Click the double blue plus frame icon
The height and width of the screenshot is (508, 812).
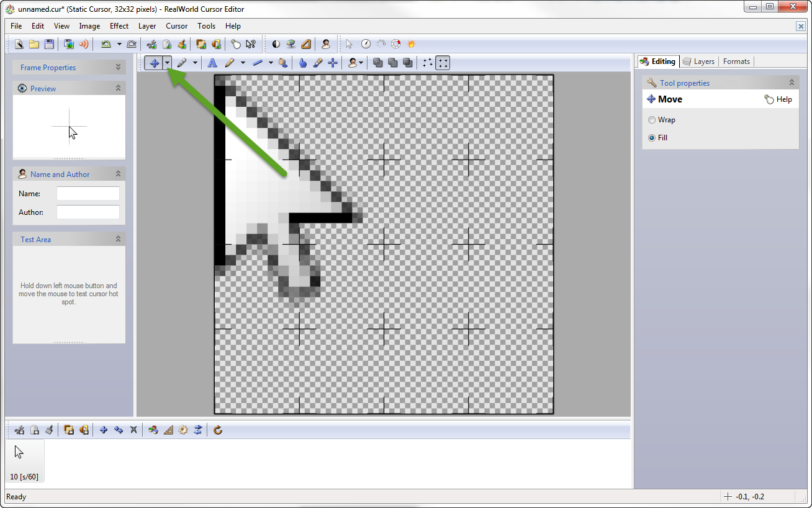point(119,430)
